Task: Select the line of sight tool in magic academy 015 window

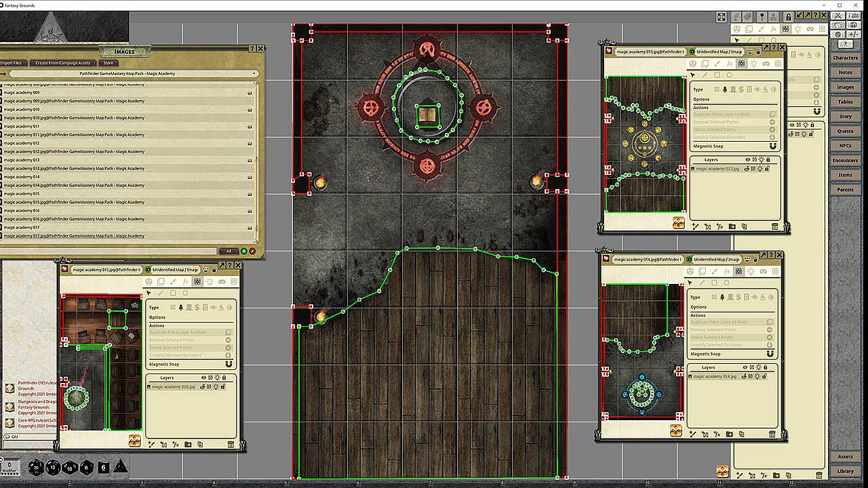Action: [x=197, y=282]
